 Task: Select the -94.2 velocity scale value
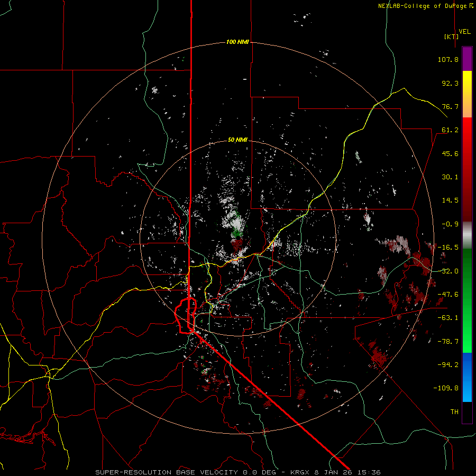coord(448,364)
